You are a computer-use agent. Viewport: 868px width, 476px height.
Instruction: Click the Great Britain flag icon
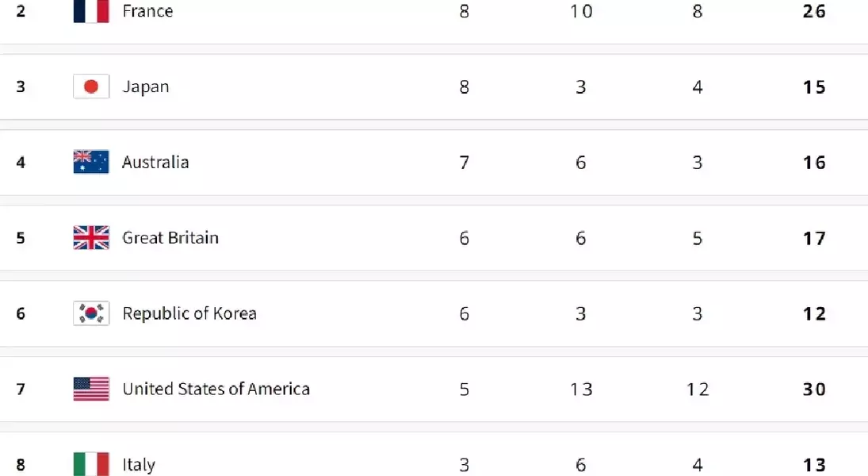(91, 238)
